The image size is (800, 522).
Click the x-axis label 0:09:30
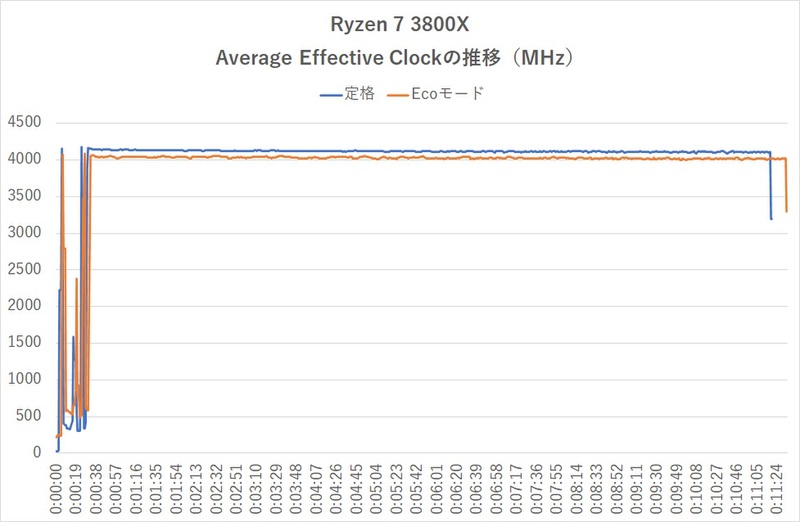tap(657, 489)
